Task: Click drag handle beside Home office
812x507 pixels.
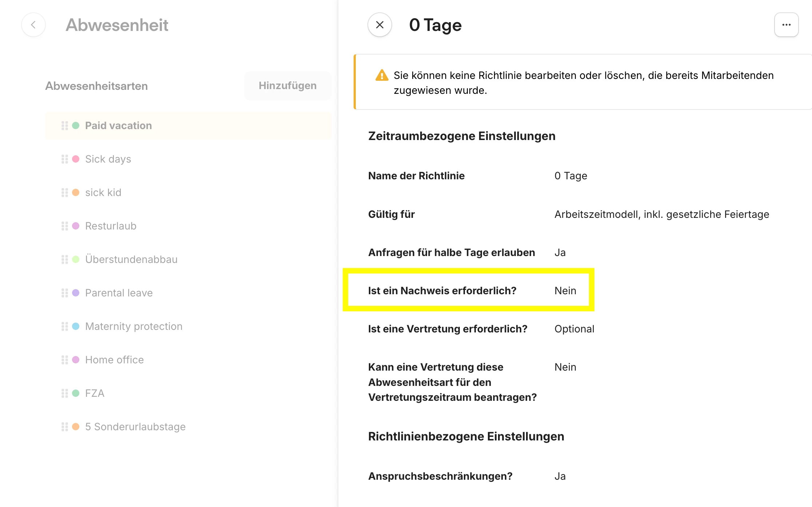Action: pos(65,360)
